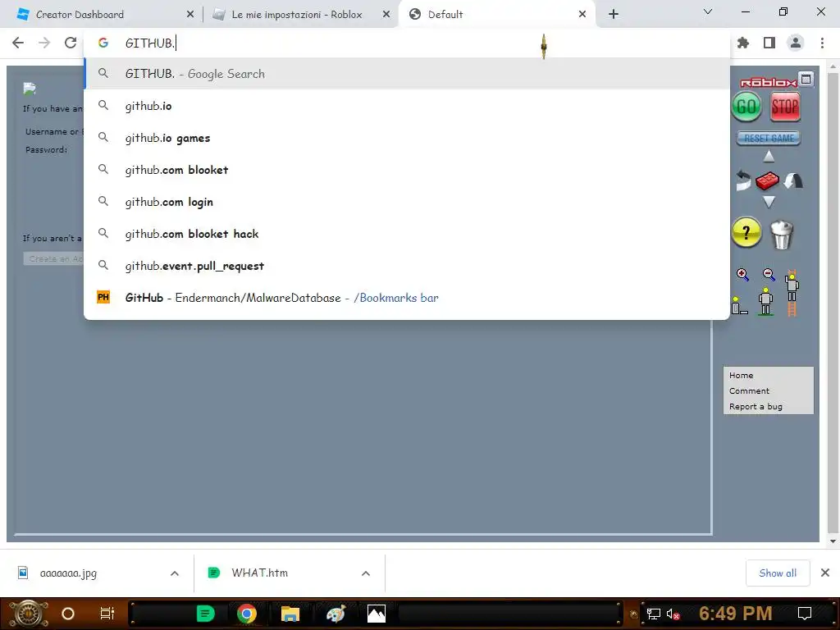Viewport: 840px width, 630px height.
Task: Click Show all downloads
Action: (778, 573)
